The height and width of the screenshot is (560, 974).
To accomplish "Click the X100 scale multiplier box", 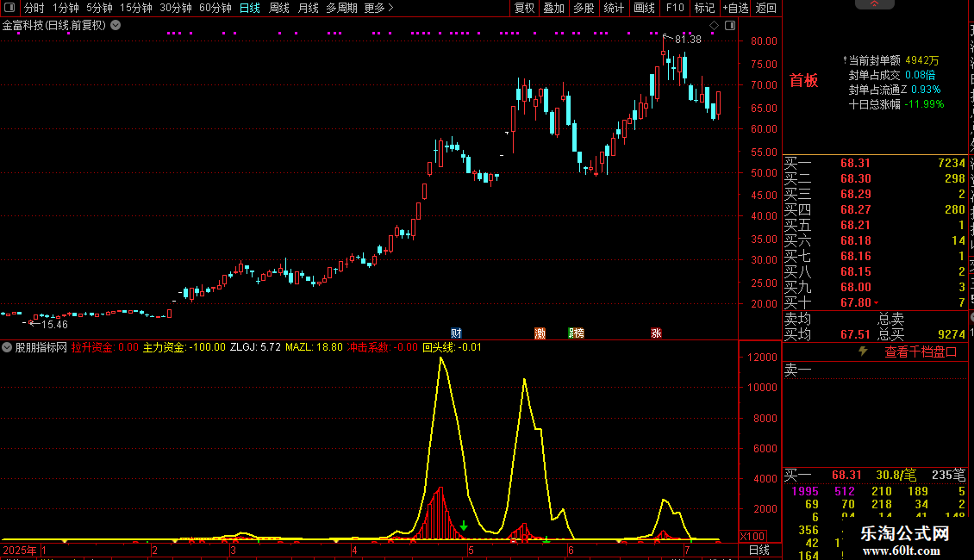I will click(752, 537).
